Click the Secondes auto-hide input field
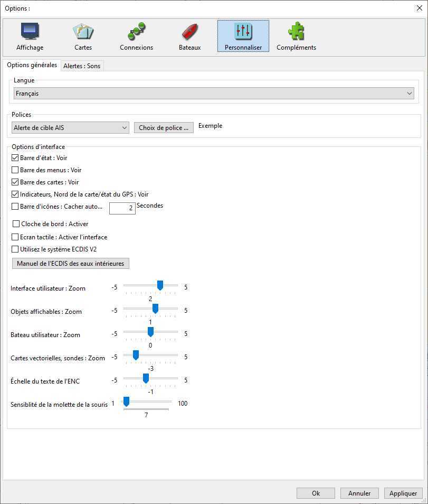 click(x=122, y=208)
